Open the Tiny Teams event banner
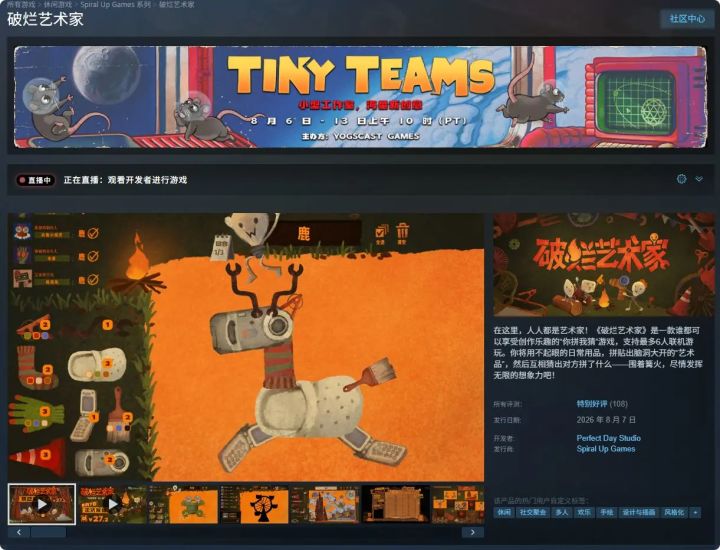The height and width of the screenshot is (550, 720). point(360,96)
